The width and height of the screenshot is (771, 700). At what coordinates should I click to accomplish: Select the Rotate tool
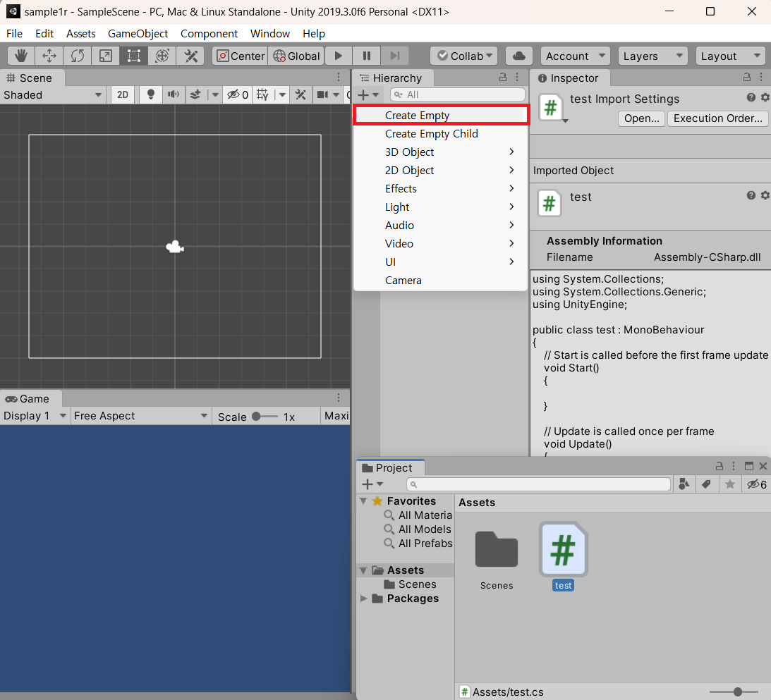coord(77,56)
